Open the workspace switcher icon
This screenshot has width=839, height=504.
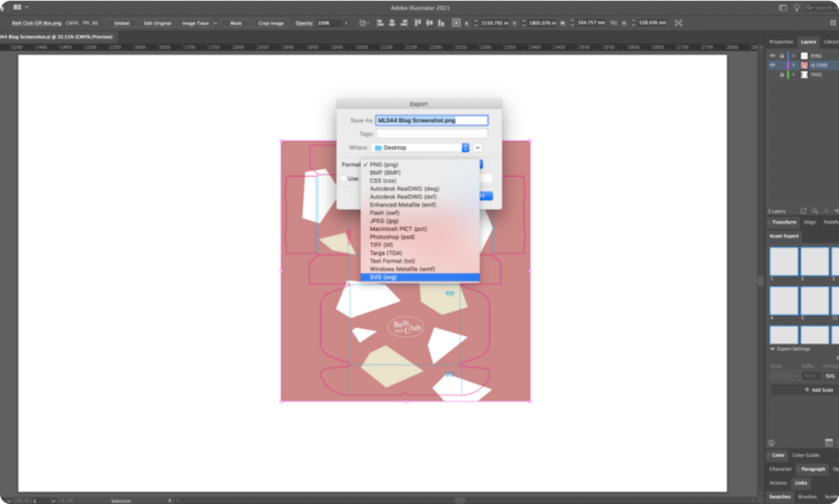783,8
